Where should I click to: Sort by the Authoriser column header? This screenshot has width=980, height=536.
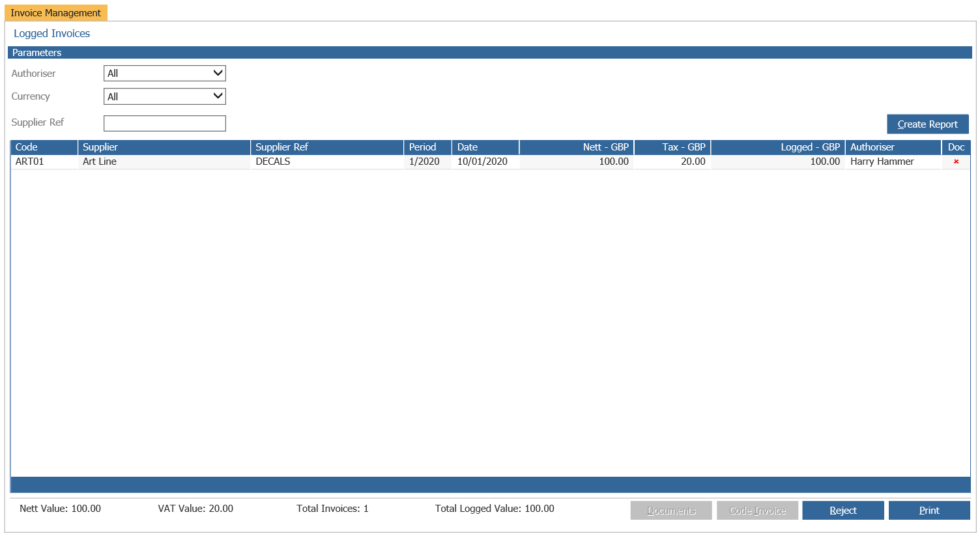[x=893, y=147]
